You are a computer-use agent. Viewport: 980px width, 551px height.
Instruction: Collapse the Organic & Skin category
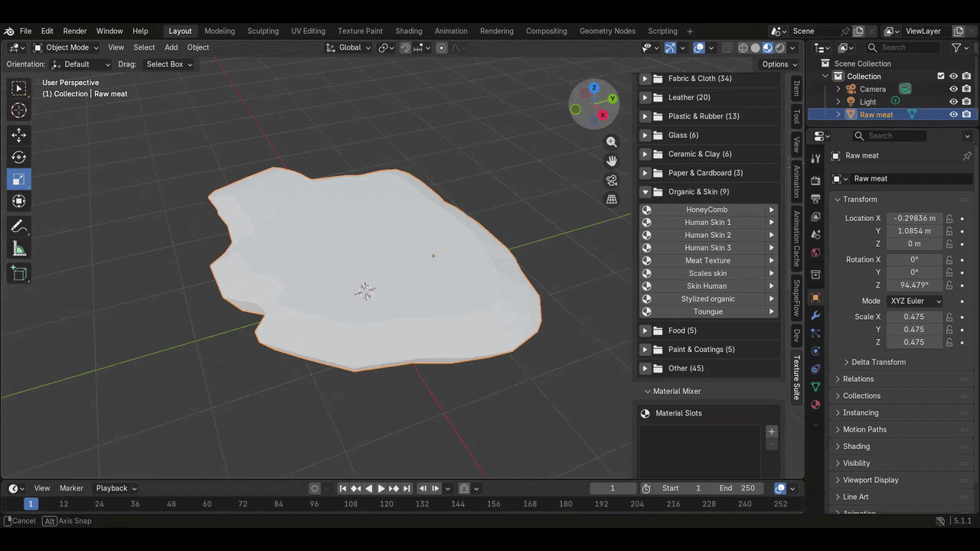click(x=645, y=192)
